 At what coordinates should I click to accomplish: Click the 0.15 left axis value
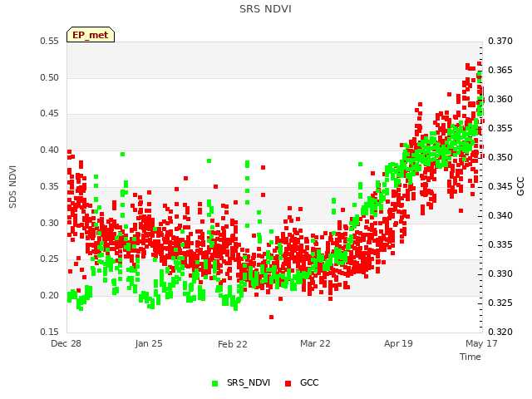[49, 332]
